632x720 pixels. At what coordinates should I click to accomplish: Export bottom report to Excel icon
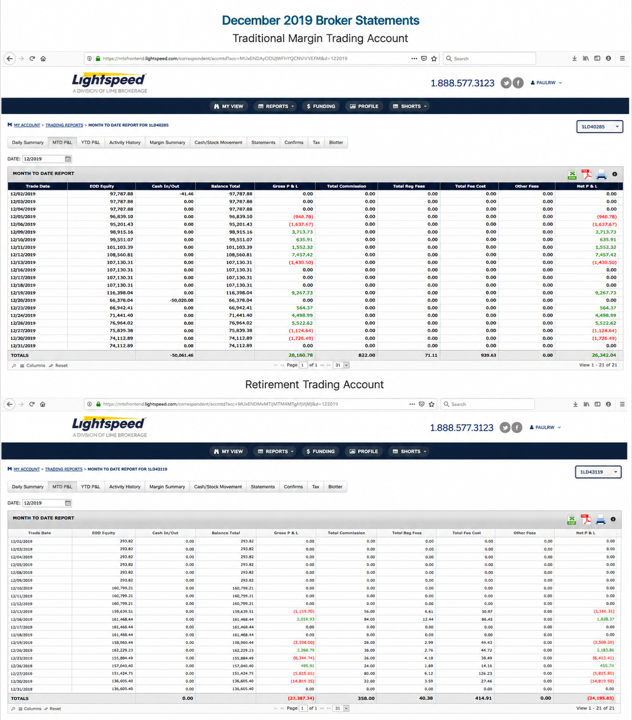point(571,520)
